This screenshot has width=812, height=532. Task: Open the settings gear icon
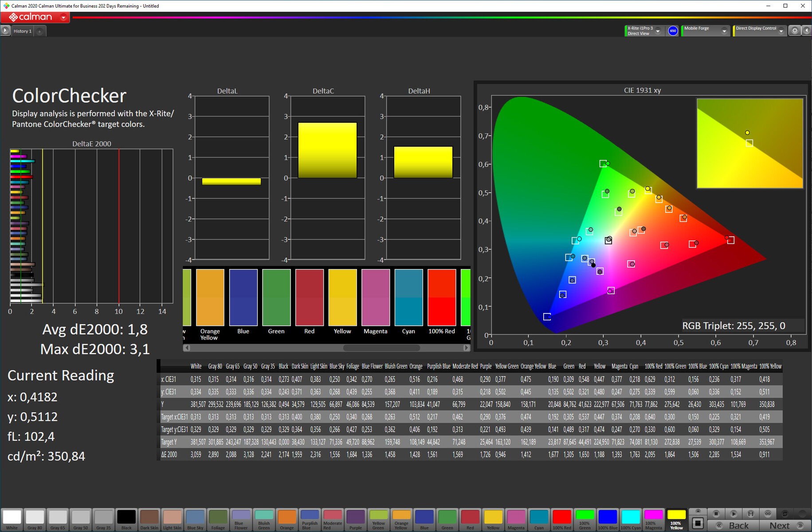pos(795,31)
